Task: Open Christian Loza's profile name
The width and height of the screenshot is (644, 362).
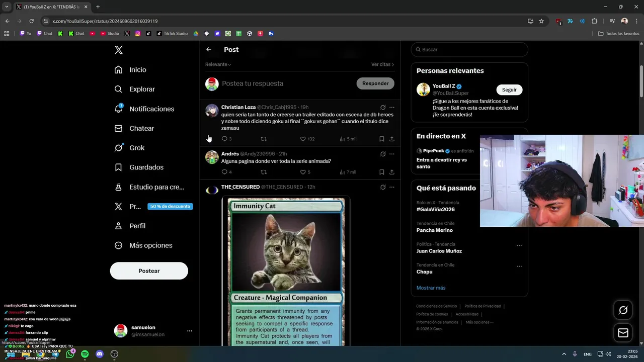Action: coord(238,107)
